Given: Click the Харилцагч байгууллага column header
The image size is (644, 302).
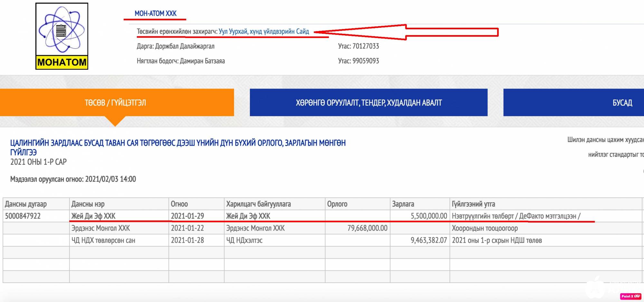Looking at the screenshot, I should [275, 204].
